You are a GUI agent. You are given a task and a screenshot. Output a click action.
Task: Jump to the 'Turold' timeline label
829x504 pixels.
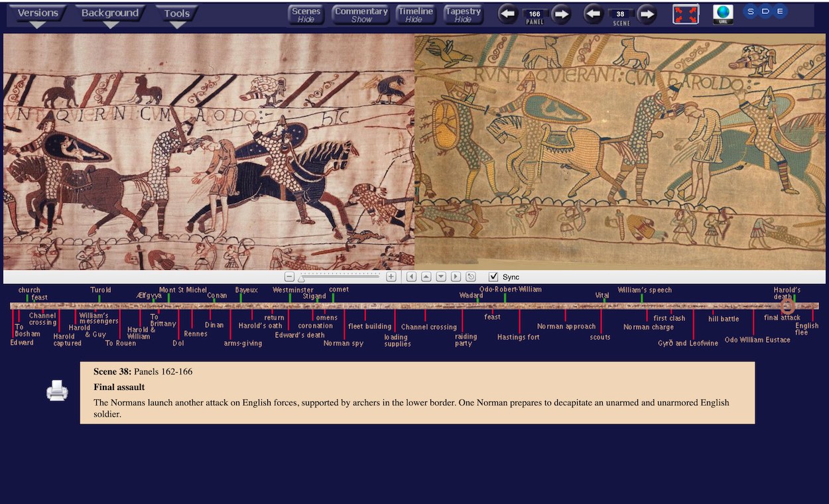click(x=101, y=290)
